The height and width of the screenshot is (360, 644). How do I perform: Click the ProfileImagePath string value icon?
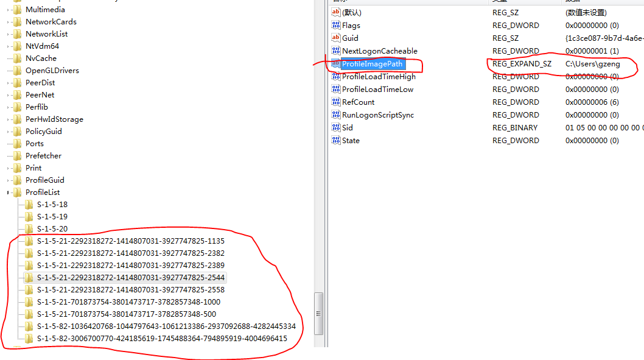[x=335, y=64]
